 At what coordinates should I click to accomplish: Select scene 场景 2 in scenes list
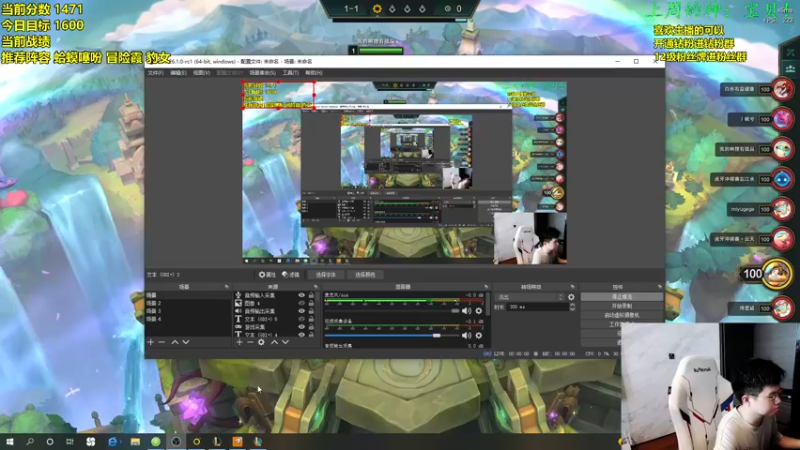(x=188, y=303)
